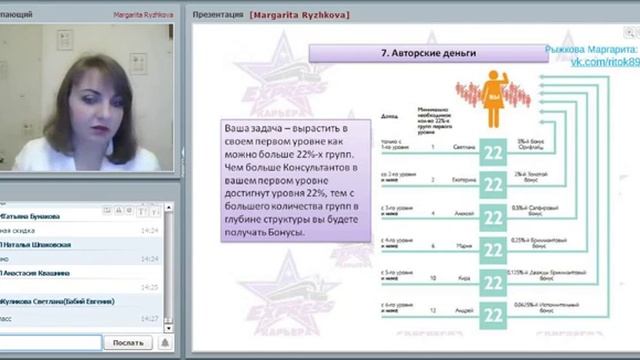
Task: Decrease chat font size with small T icon
Action: [x=155, y=211]
